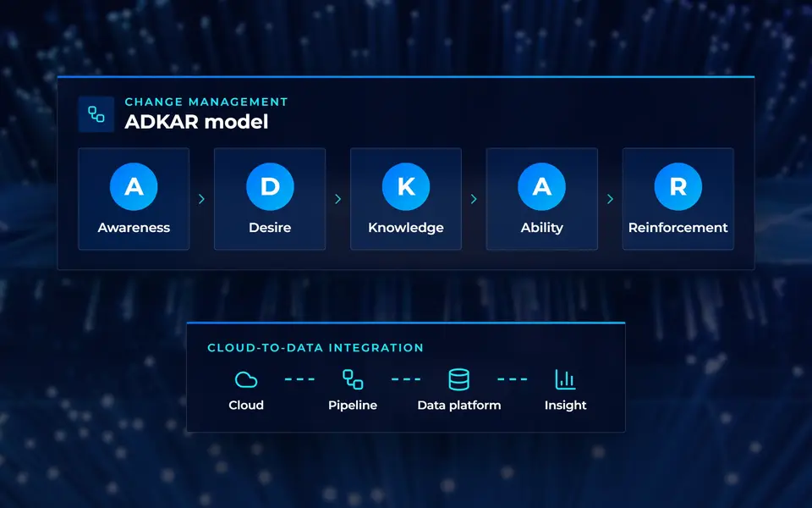This screenshot has width=812, height=508.
Task: Click the Awareness 'A' circle icon
Action: pyautogui.click(x=134, y=186)
